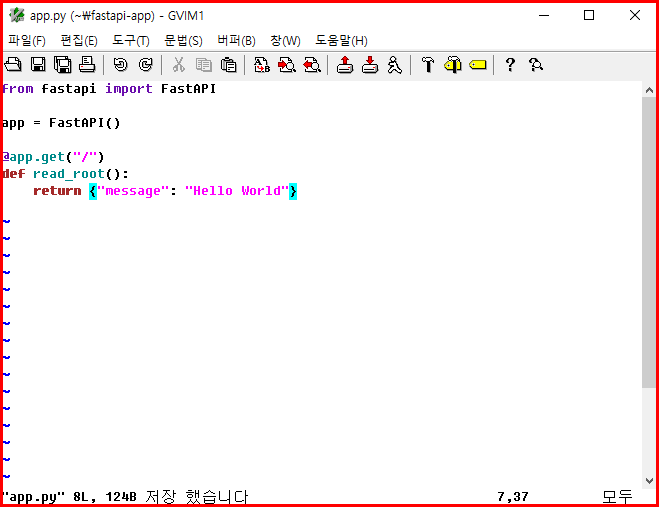Paste from clipboard icon
The image size is (659, 507).
point(229,65)
